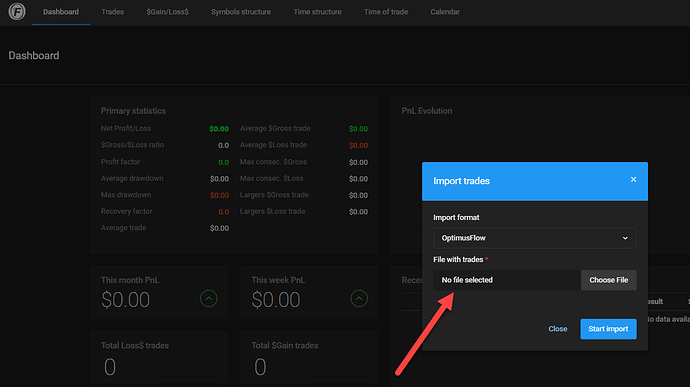This screenshot has height=387, width=690.
Task: Open the Time structure tab
Action: (317, 12)
